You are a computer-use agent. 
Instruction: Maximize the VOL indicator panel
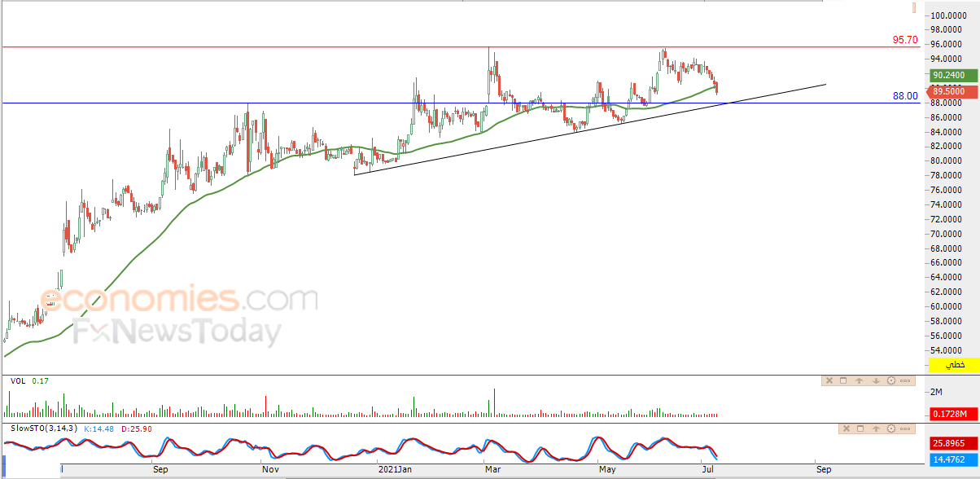[844, 380]
